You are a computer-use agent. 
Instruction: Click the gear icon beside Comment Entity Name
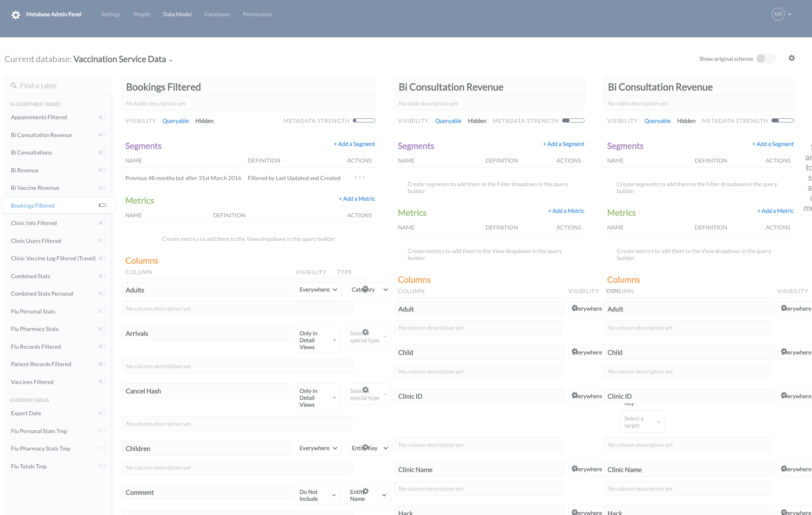(365, 491)
